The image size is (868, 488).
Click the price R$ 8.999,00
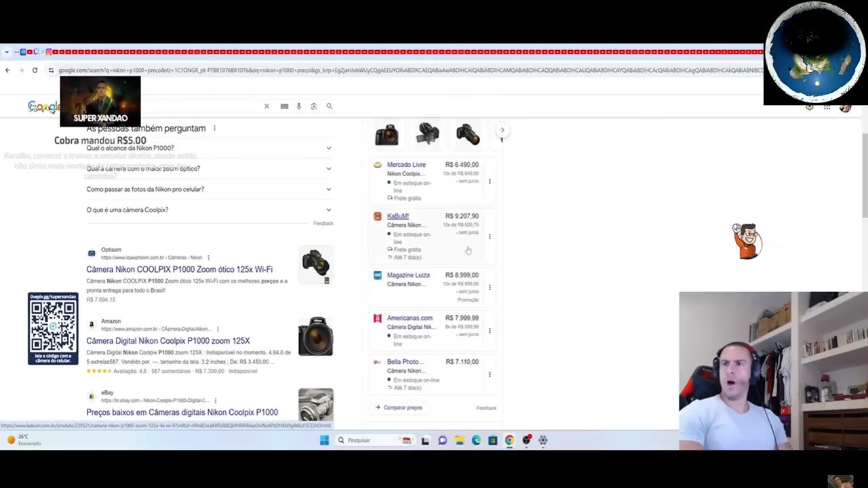click(x=462, y=275)
